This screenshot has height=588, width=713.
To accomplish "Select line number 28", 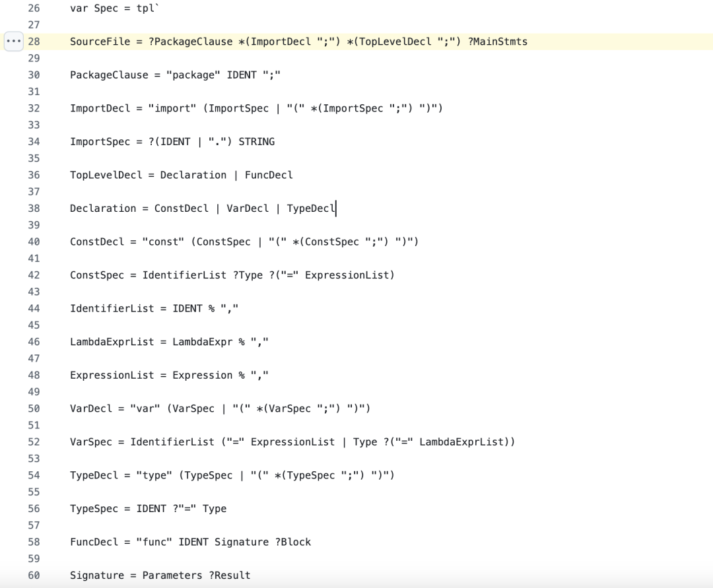I will [34, 42].
